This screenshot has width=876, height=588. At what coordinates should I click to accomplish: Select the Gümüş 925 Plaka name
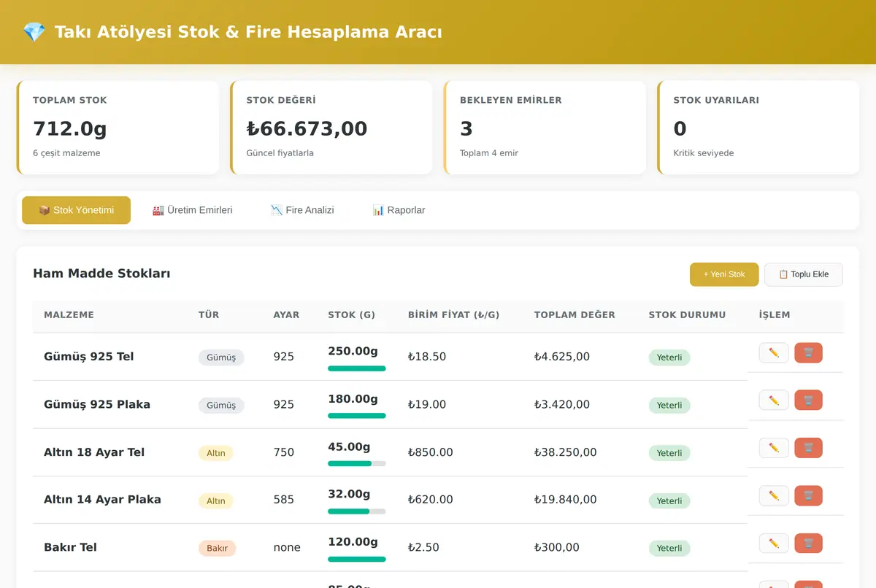tap(97, 404)
